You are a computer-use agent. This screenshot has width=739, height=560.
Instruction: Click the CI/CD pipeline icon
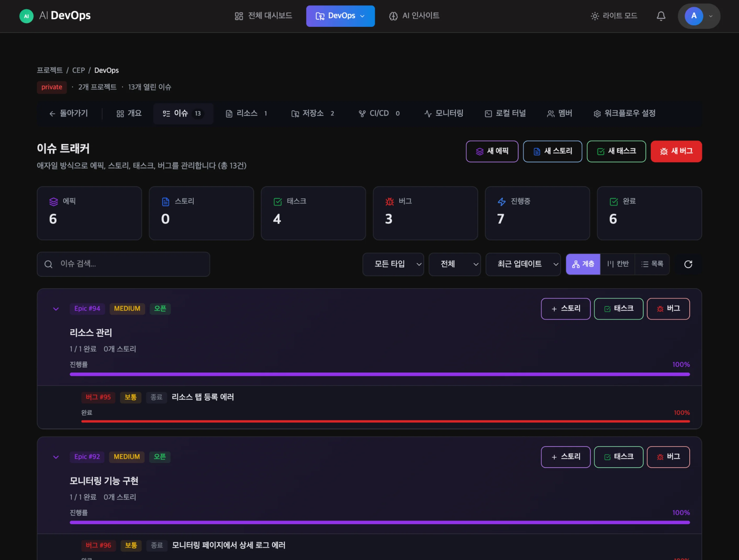(362, 114)
